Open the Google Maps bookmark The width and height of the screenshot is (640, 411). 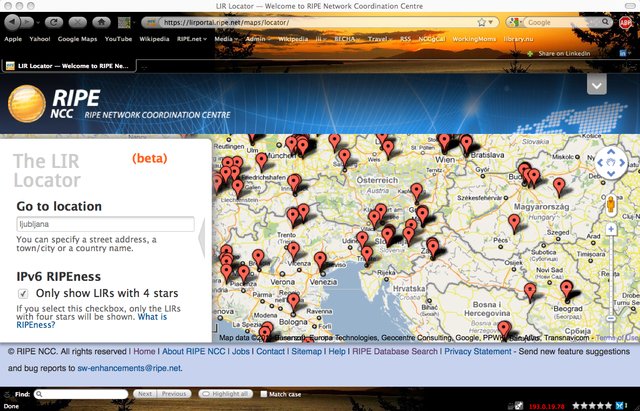click(78, 39)
